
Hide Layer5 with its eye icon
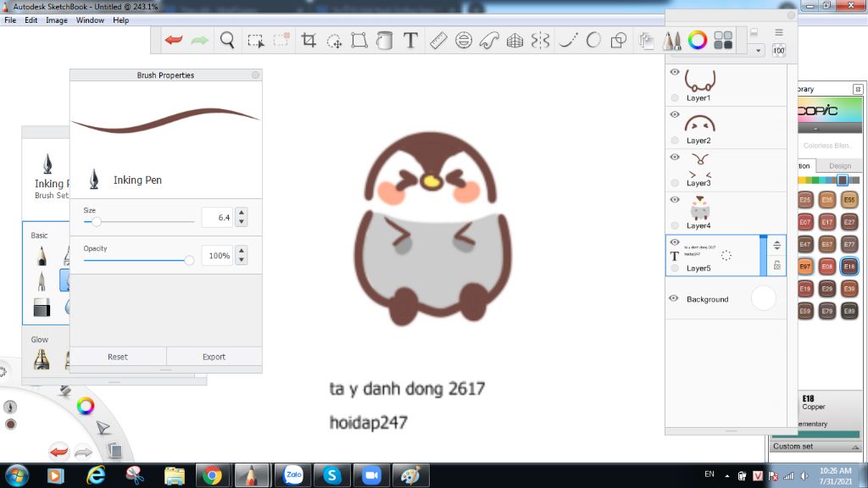[674, 242]
